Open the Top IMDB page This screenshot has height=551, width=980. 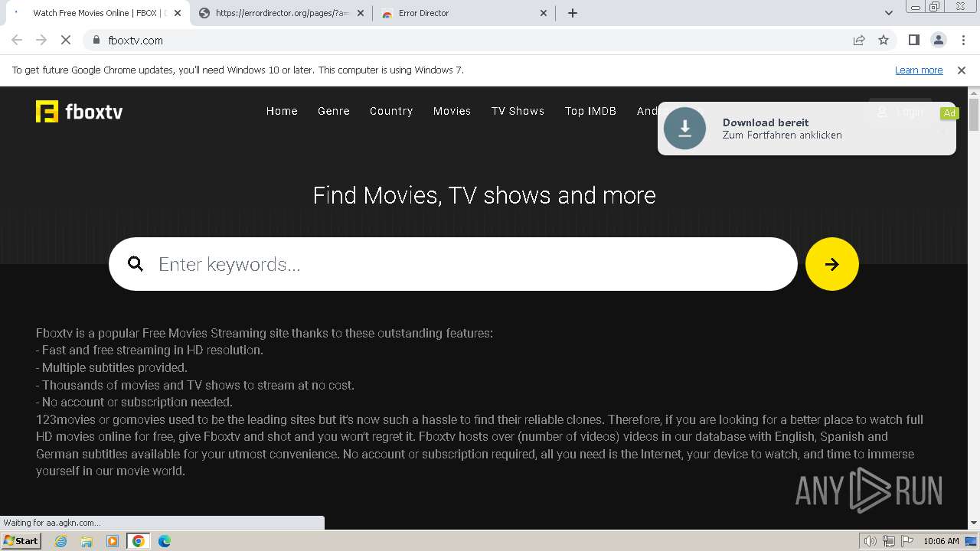(x=590, y=111)
